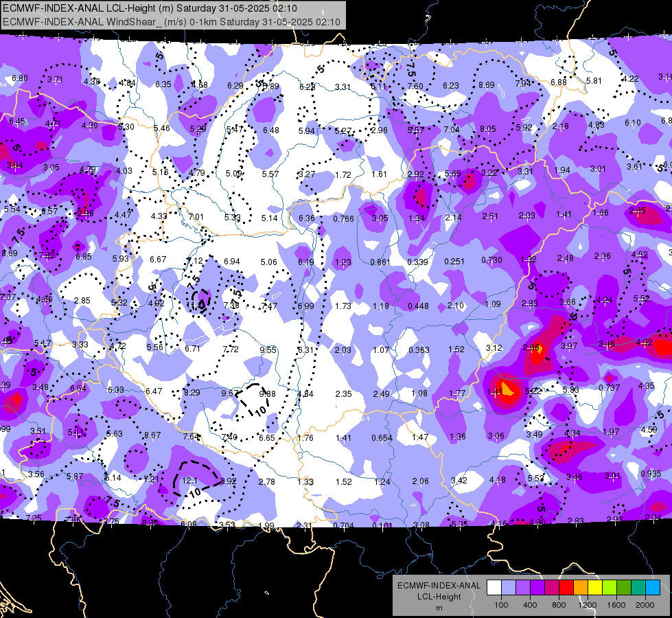Click the yellow legend swatch

tap(595, 588)
